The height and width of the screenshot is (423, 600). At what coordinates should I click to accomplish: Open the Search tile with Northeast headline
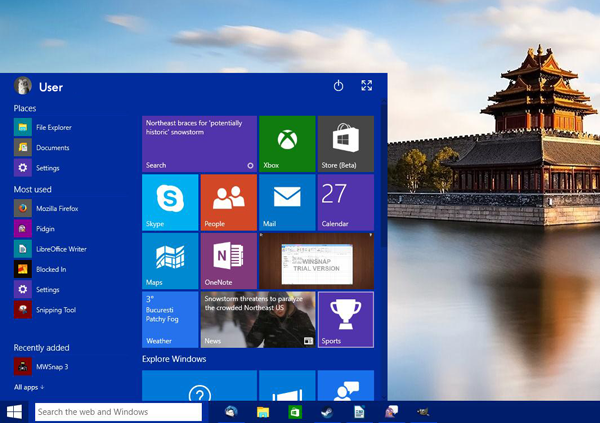(199, 144)
